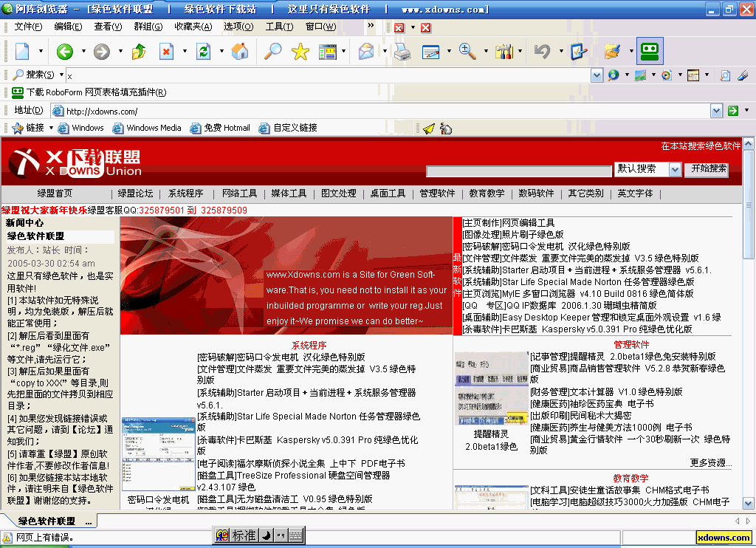The height and width of the screenshot is (548, 756).
Task: Go to the home page icon
Action: [x=240, y=51]
